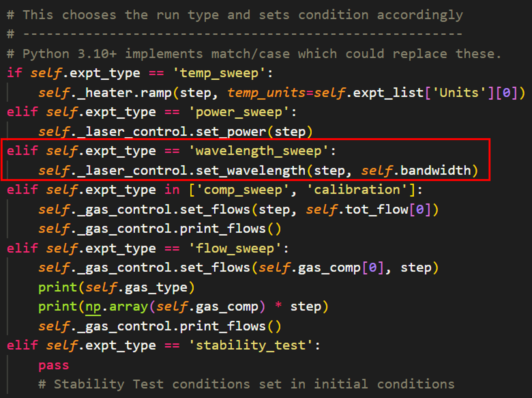Screen dimensions: 532x398
Task: Click comment 'Stability Test conditions set in initial conditions'
Action: tap(246, 384)
